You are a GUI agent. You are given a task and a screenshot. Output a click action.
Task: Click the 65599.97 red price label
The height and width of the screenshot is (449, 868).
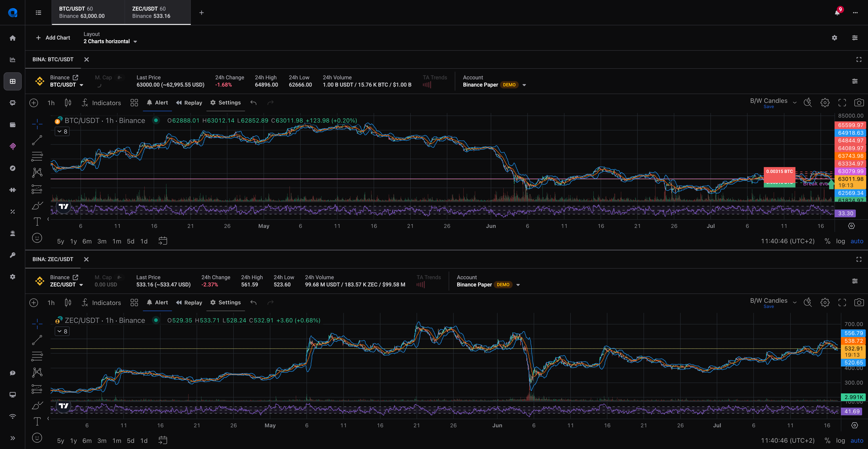851,125
